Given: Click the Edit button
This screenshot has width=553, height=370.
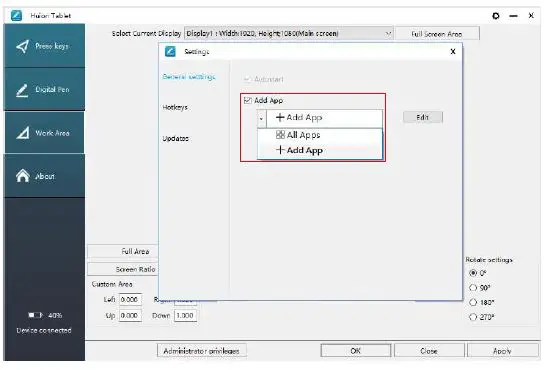Looking at the screenshot, I should tap(423, 117).
